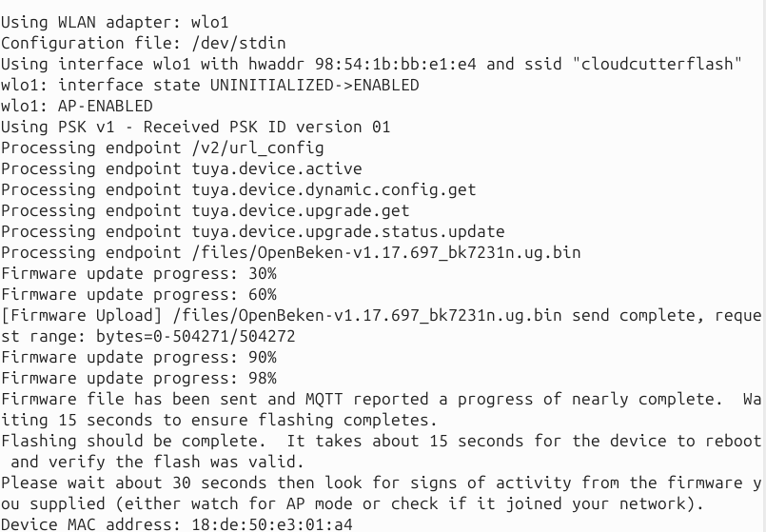
Task: Click the tuya.device.dynamic.config.get endpoint text
Action: pyautogui.click(x=334, y=189)
